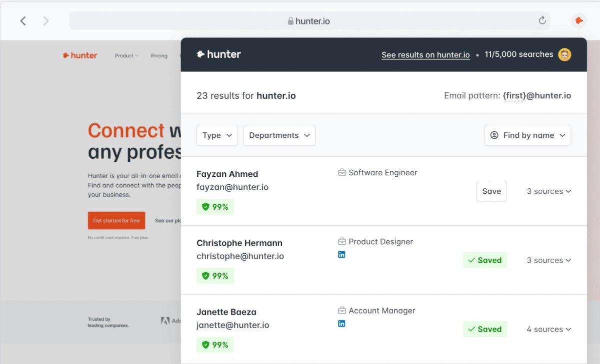Click the lock icon in the address bar
Viewport: 600px width, 364px height.
coord(290,21)
